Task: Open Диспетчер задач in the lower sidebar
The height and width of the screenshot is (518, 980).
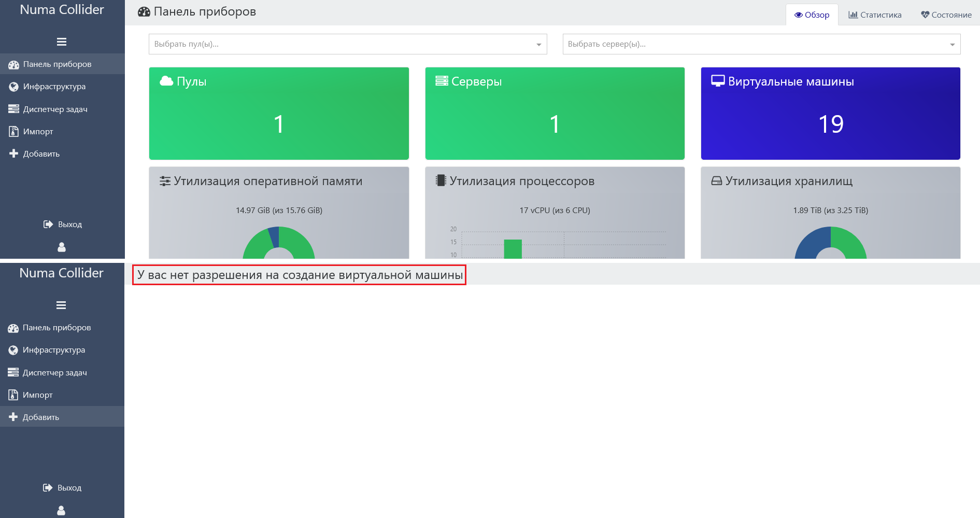Action: (x=62, y=372)
